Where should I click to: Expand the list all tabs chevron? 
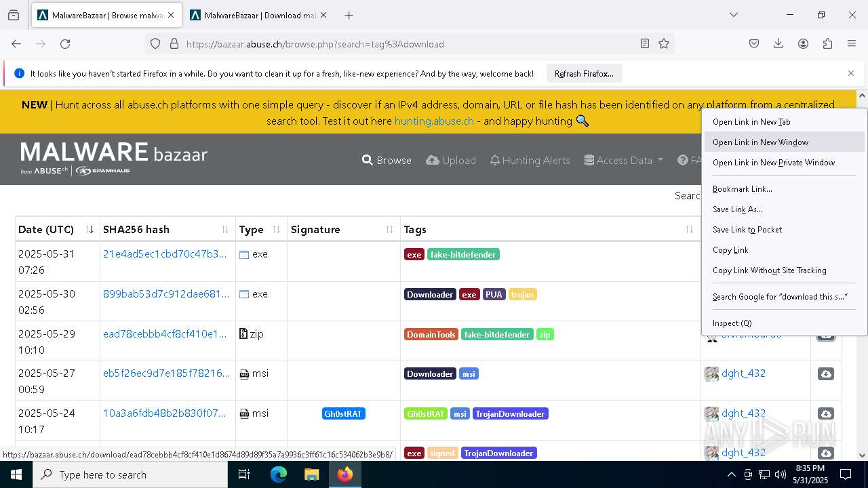733,15
